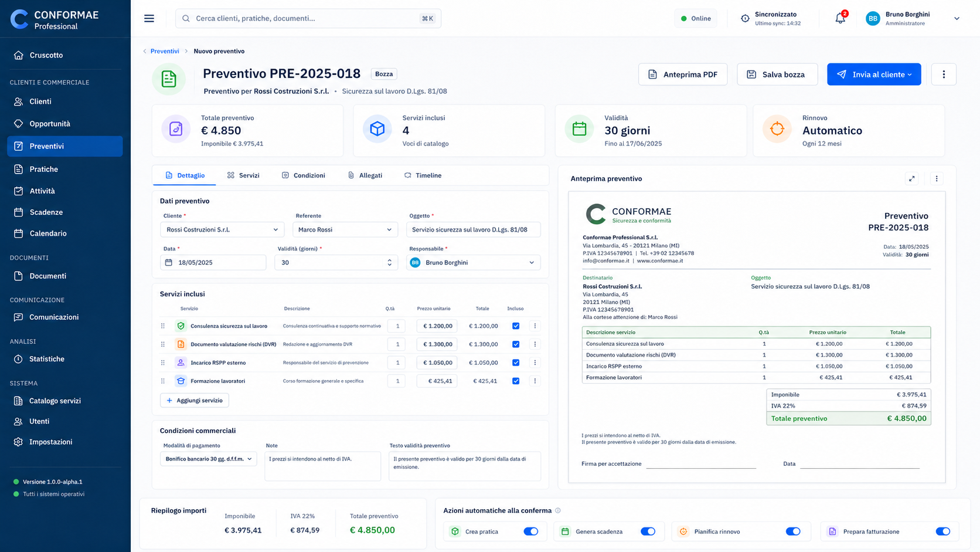Switch to the Condizioni tab
Image resolution: width=980 pixels, height=552 pixels.
[304, 175]
